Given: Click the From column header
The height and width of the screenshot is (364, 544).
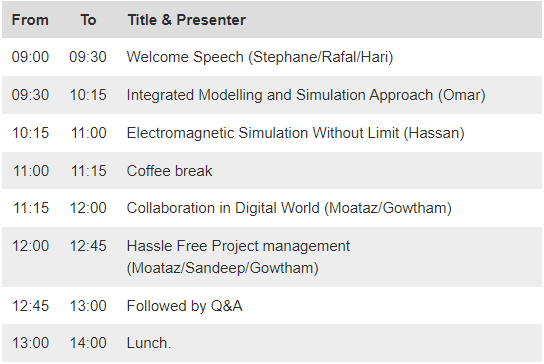Looking at the screenshot, I should pyautogui.click(x=30, y=20).
